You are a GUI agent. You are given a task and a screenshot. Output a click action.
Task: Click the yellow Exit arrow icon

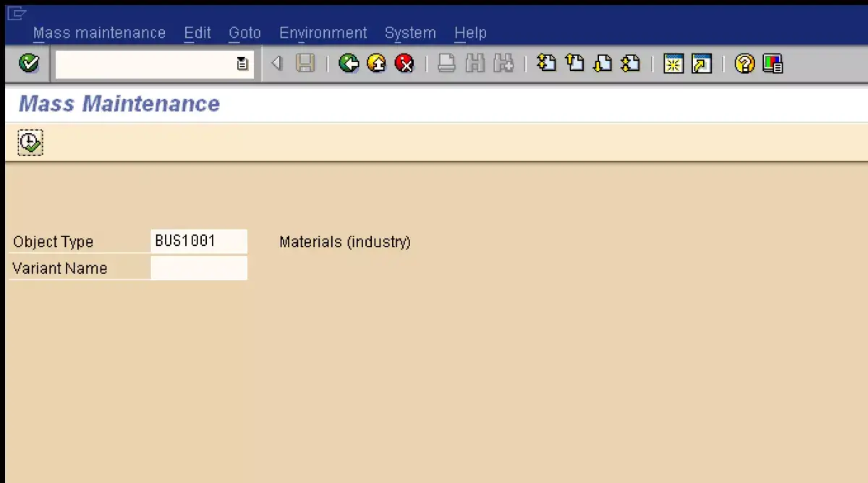coord(376,64)
